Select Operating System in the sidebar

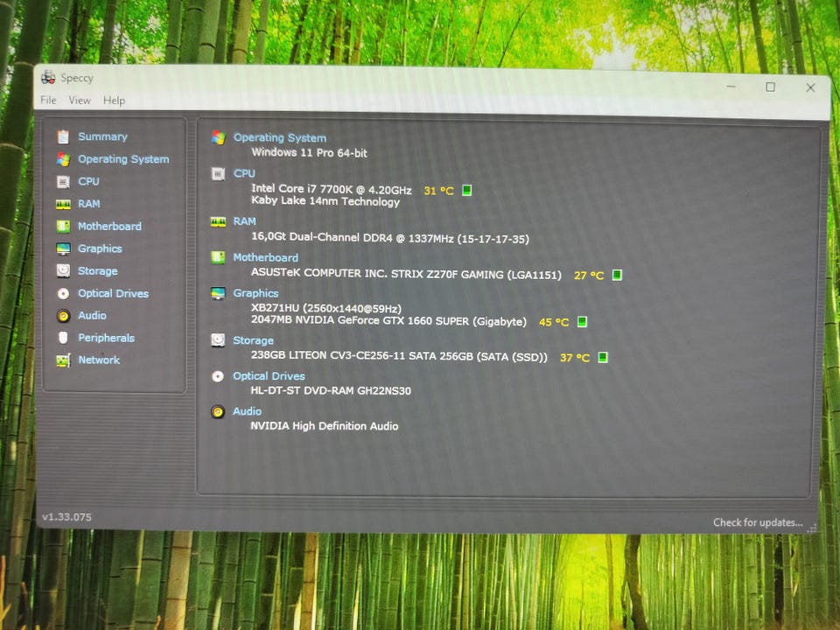click(x=123, y=159)
